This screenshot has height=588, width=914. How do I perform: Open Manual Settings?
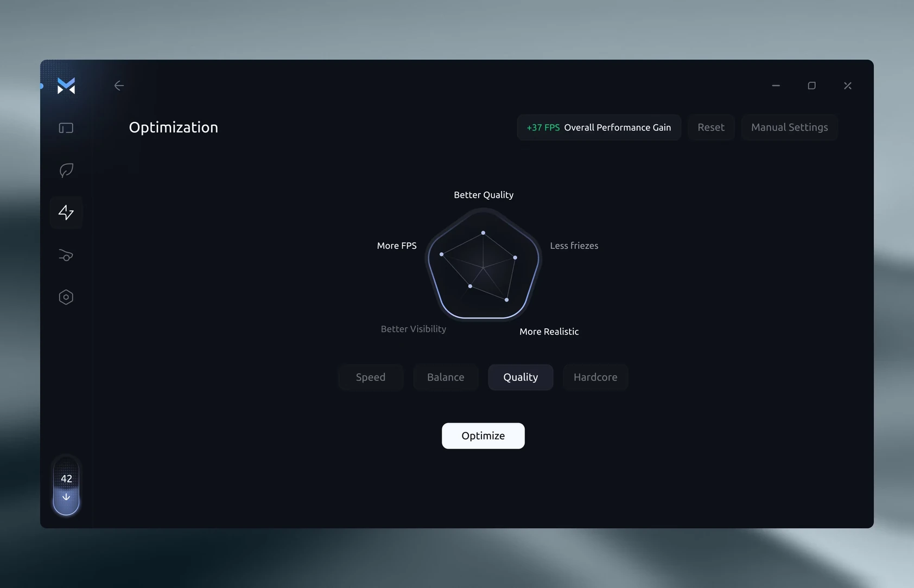[789, 127]
